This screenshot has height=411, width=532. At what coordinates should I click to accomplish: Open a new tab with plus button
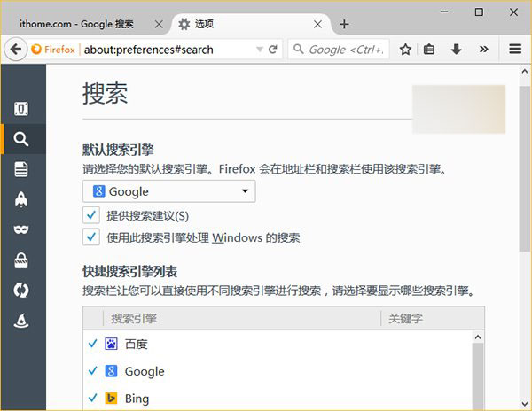344,24
